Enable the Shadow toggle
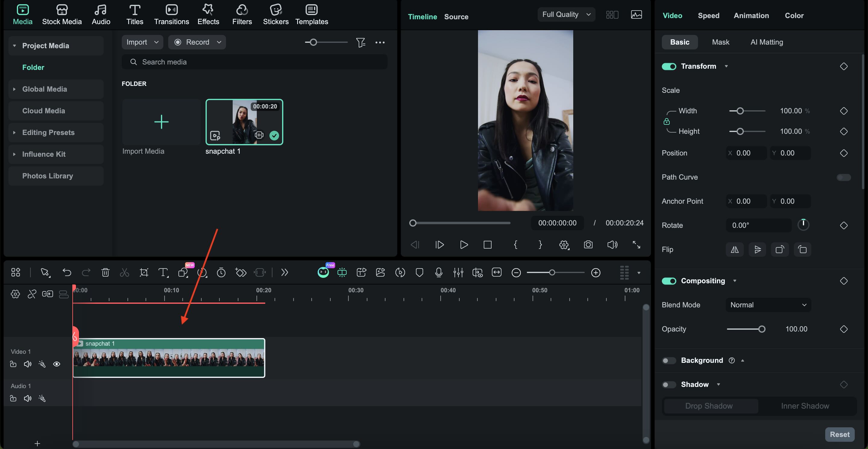This screenshot has height=449, width=868. 669,384
